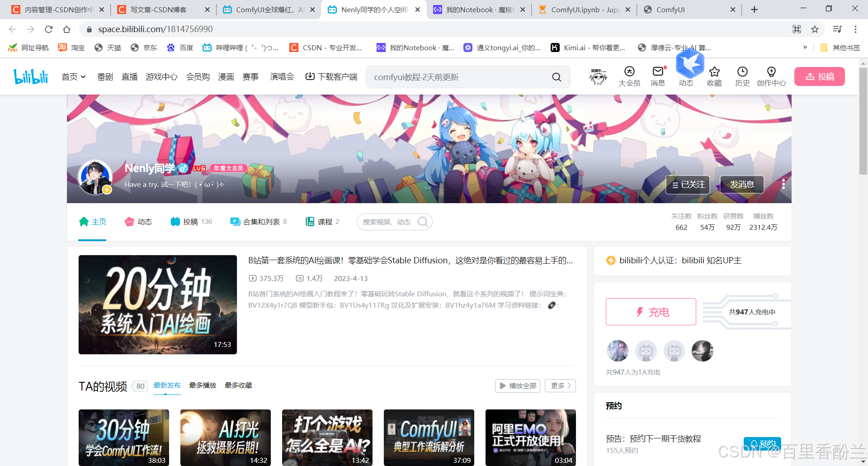Click browser reload button

click(x=48, y=29)
